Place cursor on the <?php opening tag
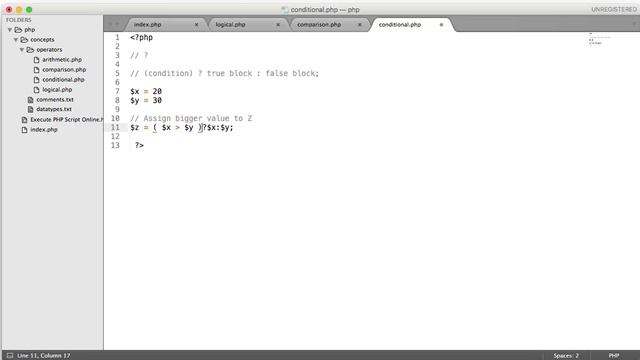This screenshot has height=360, width=640. coord(141,38)
